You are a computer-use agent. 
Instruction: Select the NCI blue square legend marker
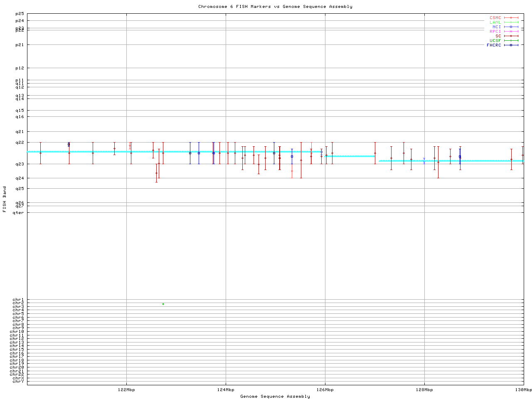(x=511, y=27)
